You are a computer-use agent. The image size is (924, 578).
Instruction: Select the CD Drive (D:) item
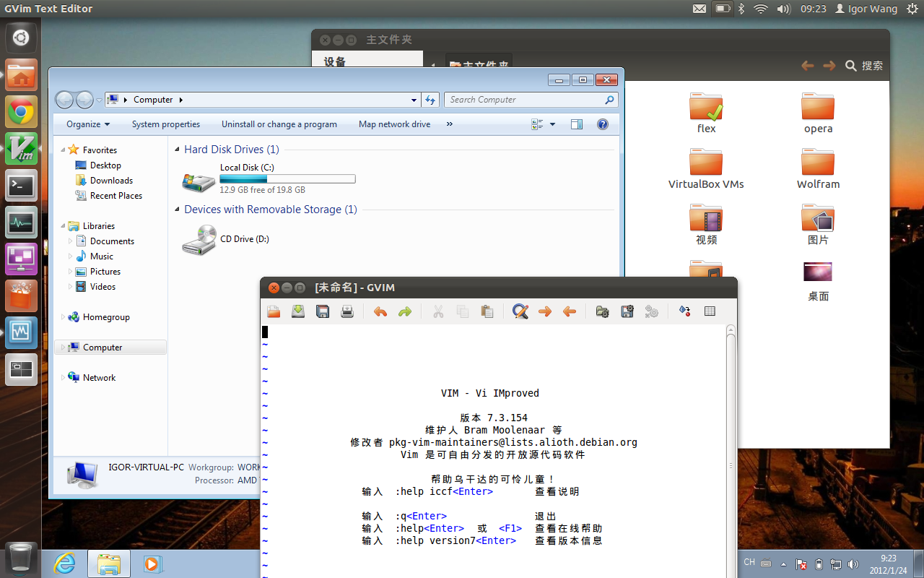coord(226,239)
